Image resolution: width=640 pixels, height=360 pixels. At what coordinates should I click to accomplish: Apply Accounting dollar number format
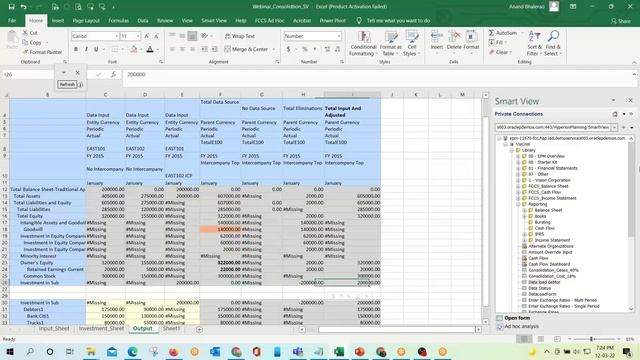tap(288, 49)
